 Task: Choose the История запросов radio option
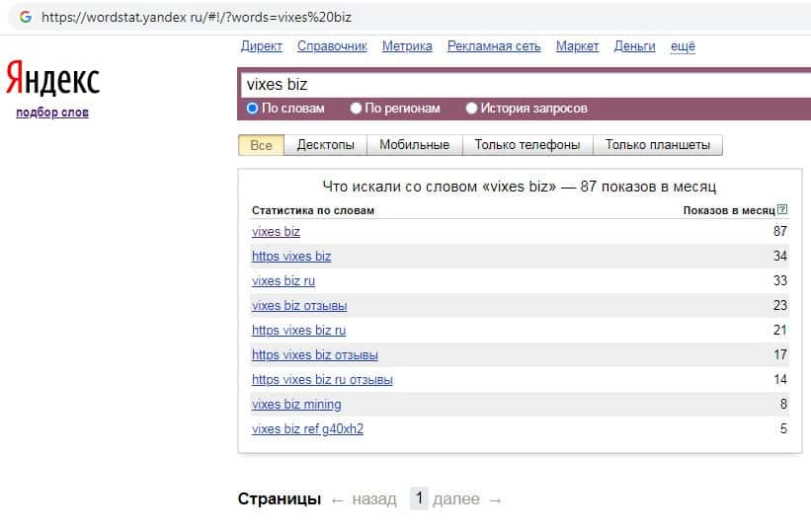(x=471, y=109)
